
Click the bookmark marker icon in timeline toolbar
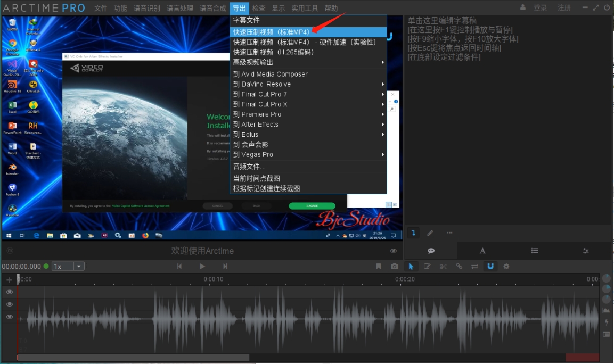[378, 267]
